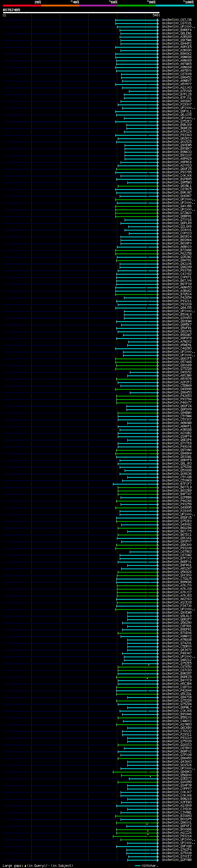Image resolution: width=197 pixels, height=868 pixels.
Task: Select the UniRef100_B7FJS1 label
Action: 177,98
